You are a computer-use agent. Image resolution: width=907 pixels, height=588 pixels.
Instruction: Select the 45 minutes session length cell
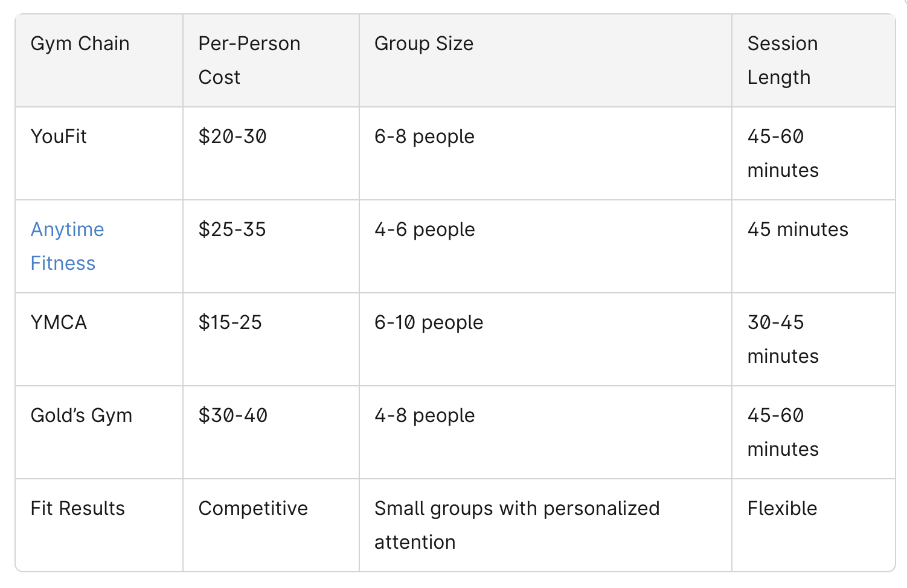(x=797, y=230)
